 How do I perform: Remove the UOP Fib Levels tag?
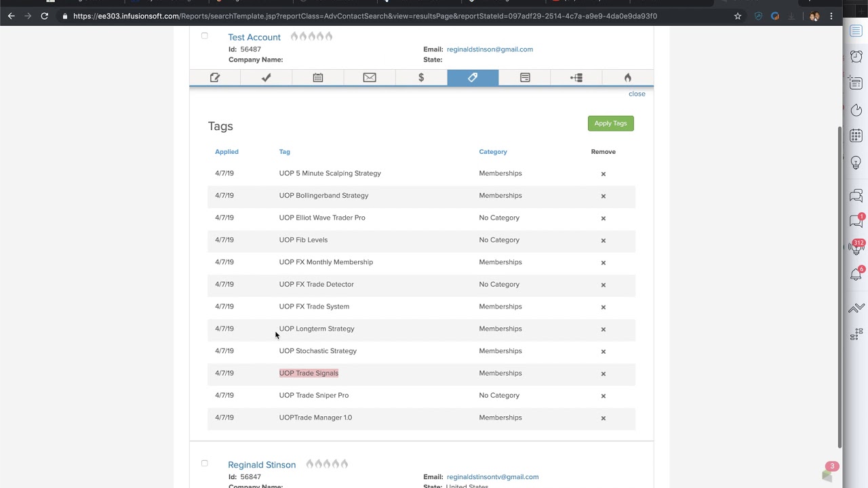[603, 241]
